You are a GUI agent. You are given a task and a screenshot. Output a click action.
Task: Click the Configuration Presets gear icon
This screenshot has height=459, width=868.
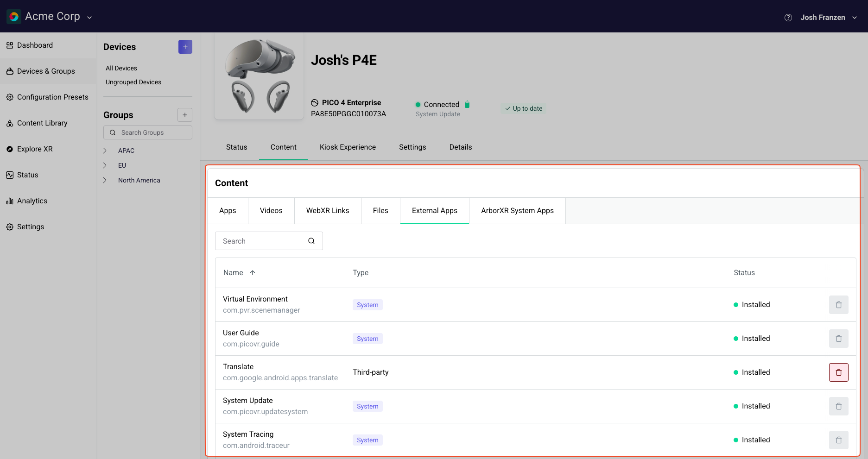coord(10,97)
